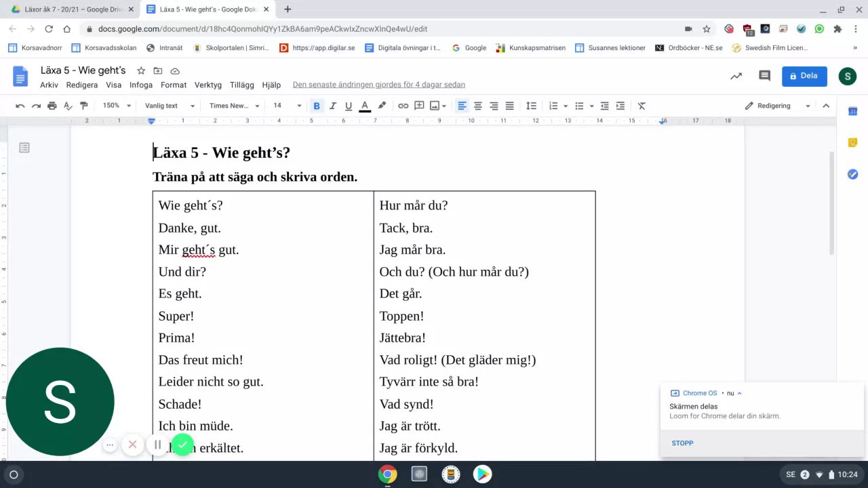Collapse the menus with chevron arrow

pyautogui.click(x=826, y=106)
